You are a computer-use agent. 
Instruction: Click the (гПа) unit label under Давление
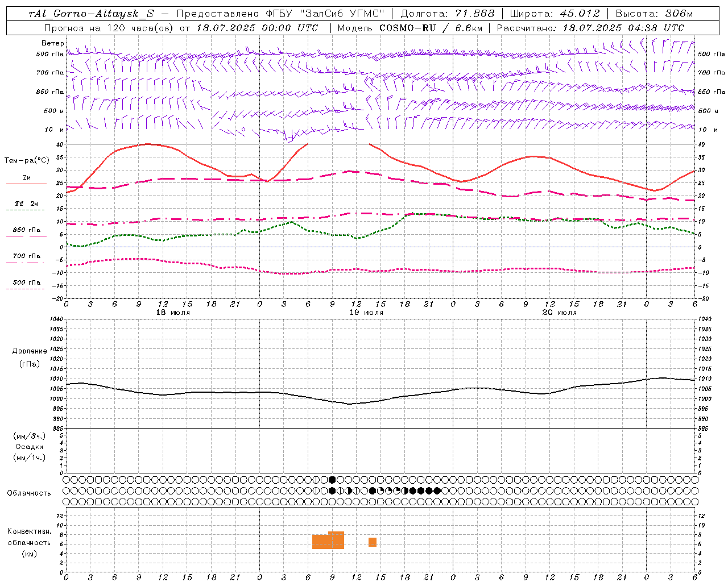point(30,364)
